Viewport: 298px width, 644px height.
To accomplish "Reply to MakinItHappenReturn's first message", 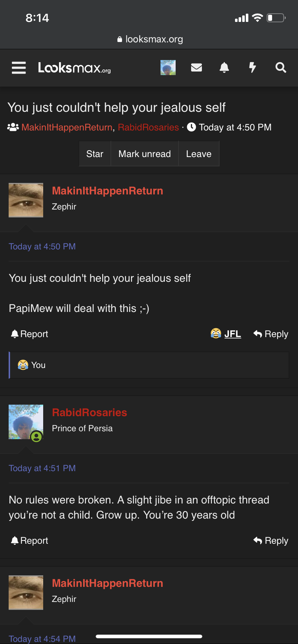I will [271, 334].
